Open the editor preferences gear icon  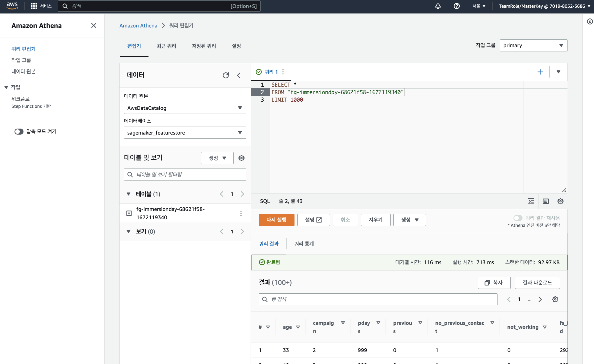pos(560,201)
